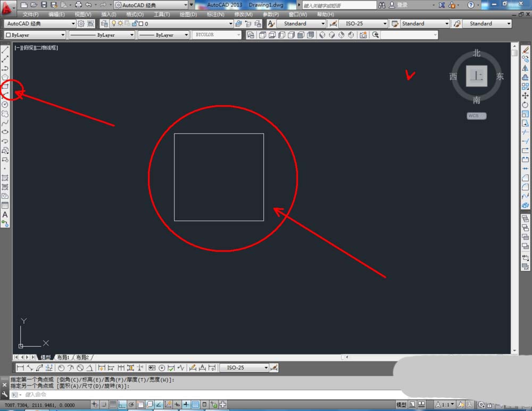
Task: Select the Chamfer modify tool
Action: pyautogui.click(x=525, y=178)
